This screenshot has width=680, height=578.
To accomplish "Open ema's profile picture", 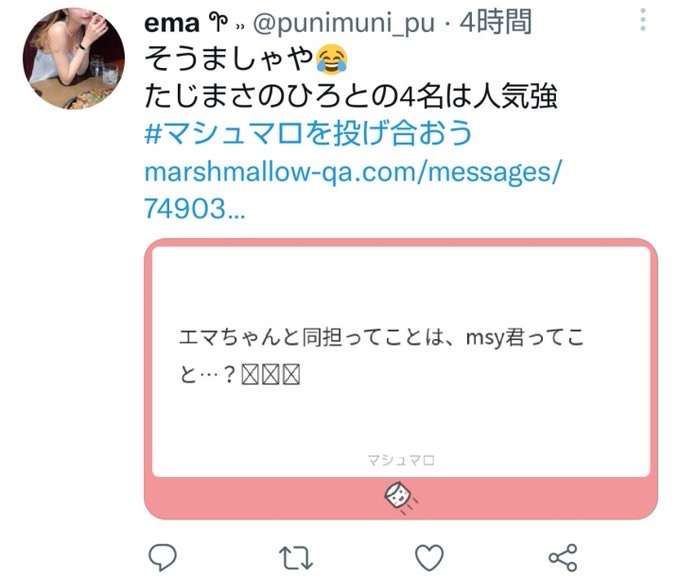I will click(x=74, y=59).
